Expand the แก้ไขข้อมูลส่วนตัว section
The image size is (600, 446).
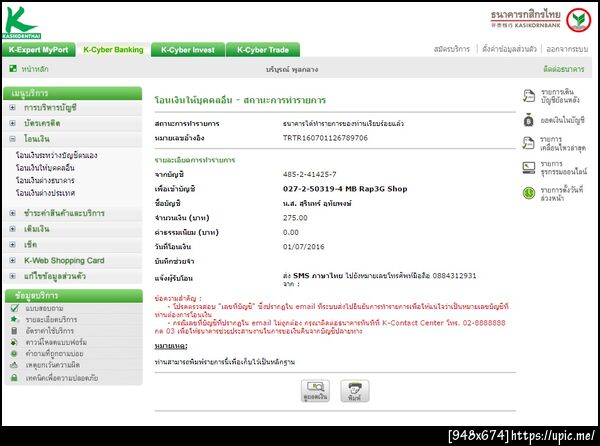(x=12, y=276)
